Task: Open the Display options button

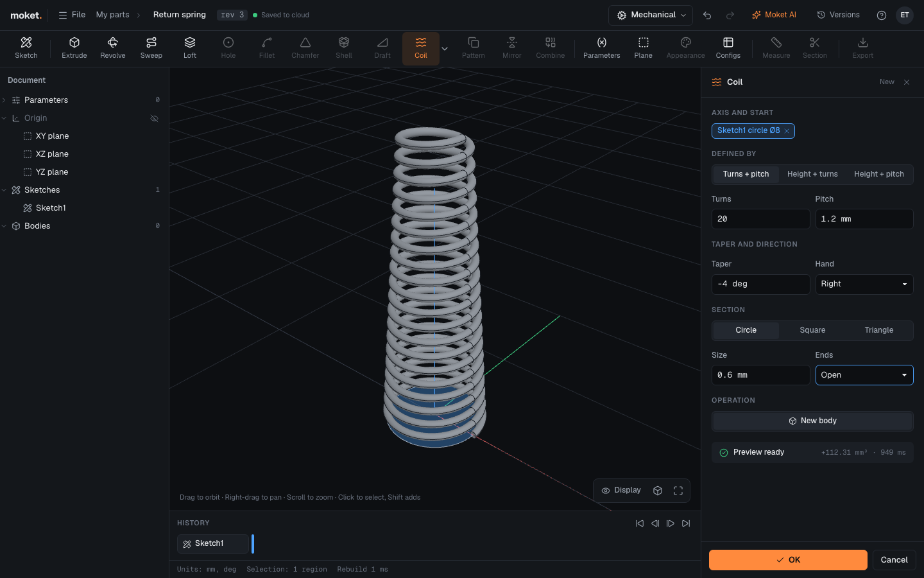Action: coord(621,491)
